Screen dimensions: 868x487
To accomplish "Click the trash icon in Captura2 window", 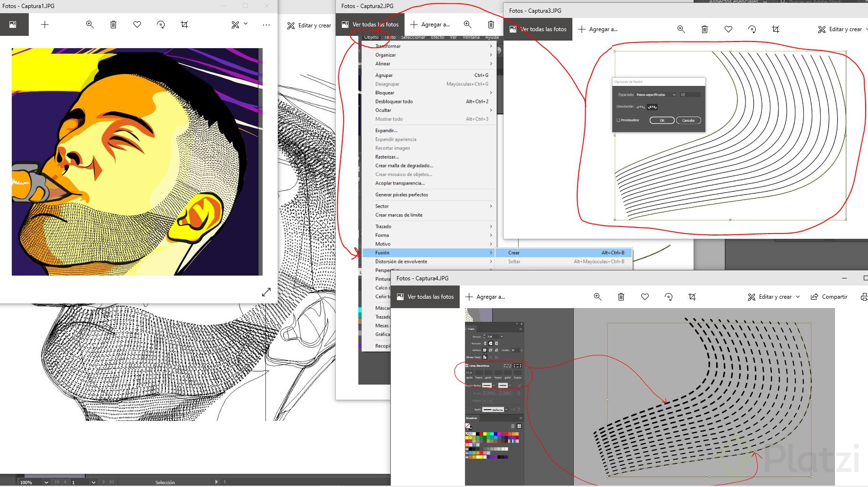I will (491, 25).
